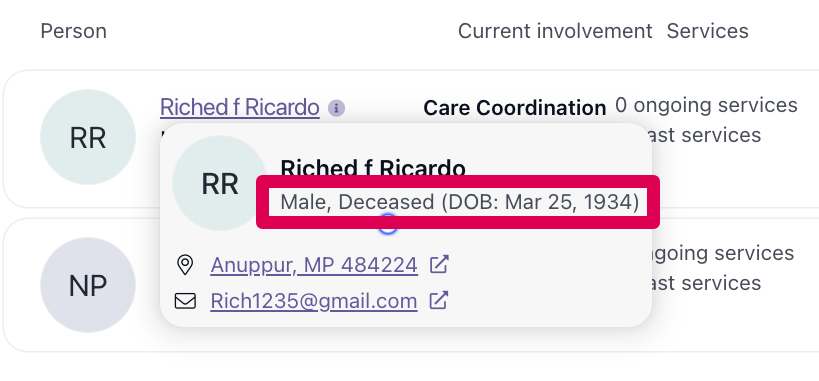Click the RR avatar inside the popup card

[219, 183]
